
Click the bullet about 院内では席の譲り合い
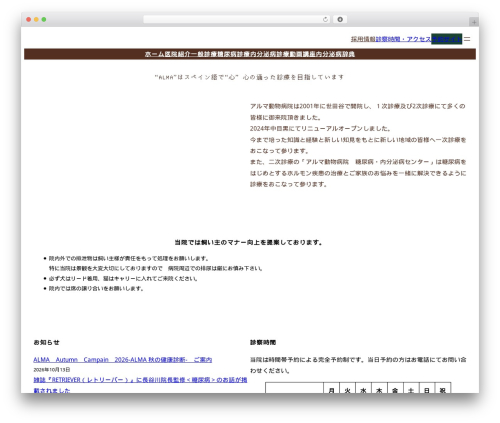tap(96, 288)
